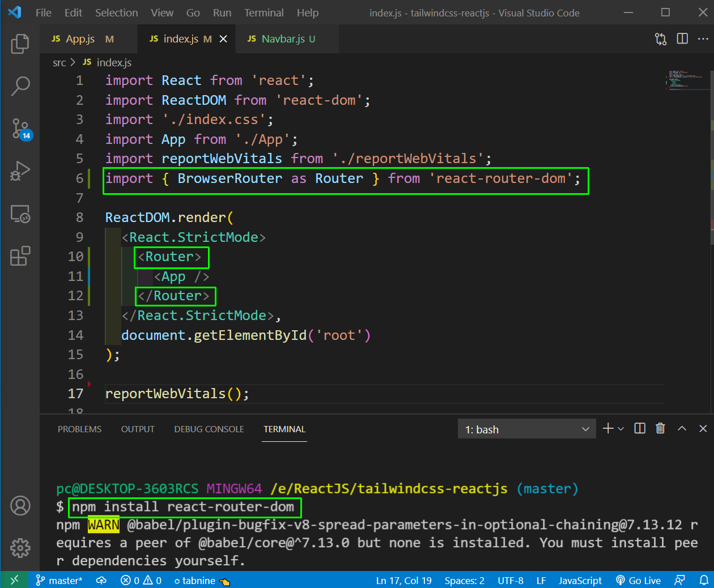Switch to the DEBUG CONSOLE panel tab

pyautogui.click(x=209, y=429)
